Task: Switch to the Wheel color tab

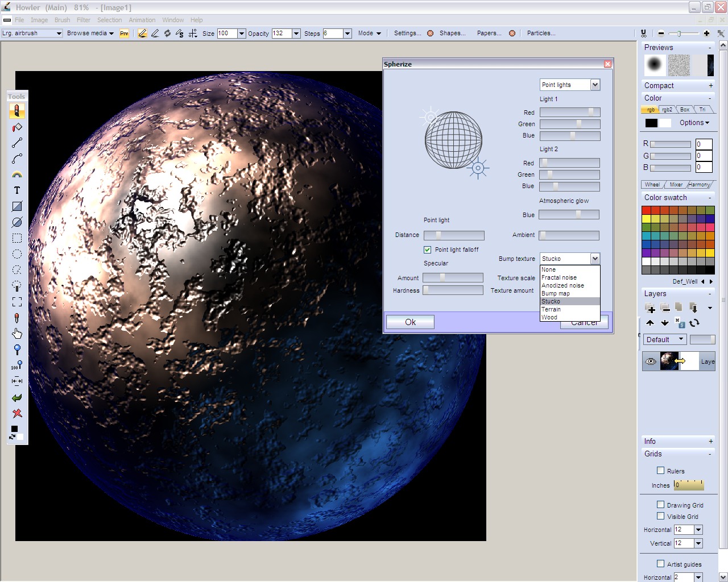Action: (652, 185)
